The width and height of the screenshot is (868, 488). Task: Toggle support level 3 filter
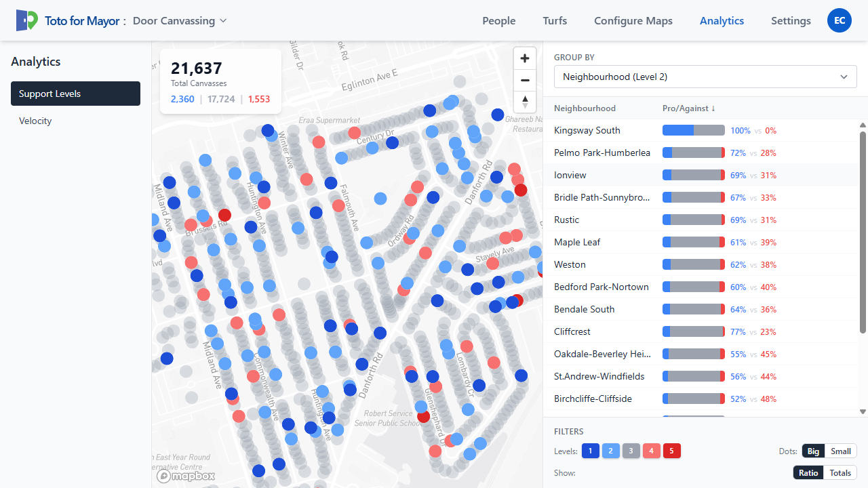(631, 451)
